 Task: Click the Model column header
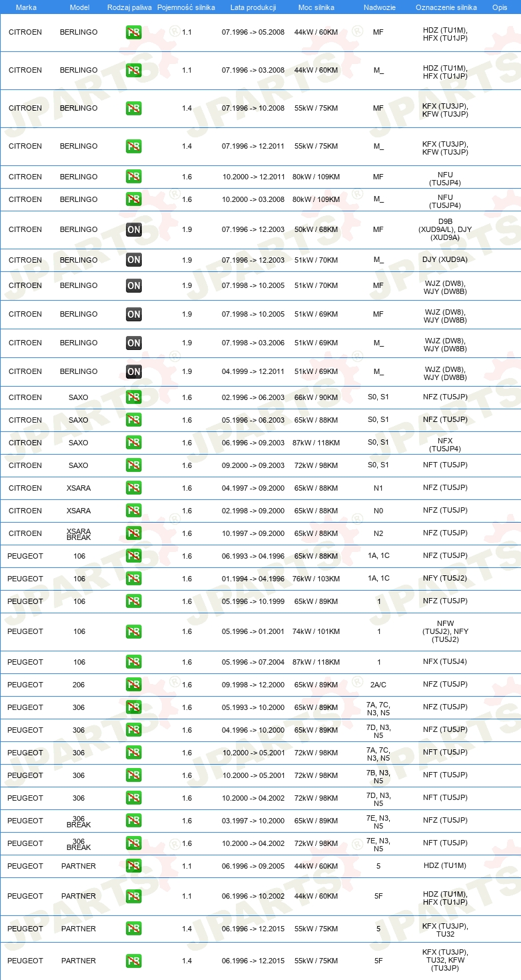click(80, 7)
